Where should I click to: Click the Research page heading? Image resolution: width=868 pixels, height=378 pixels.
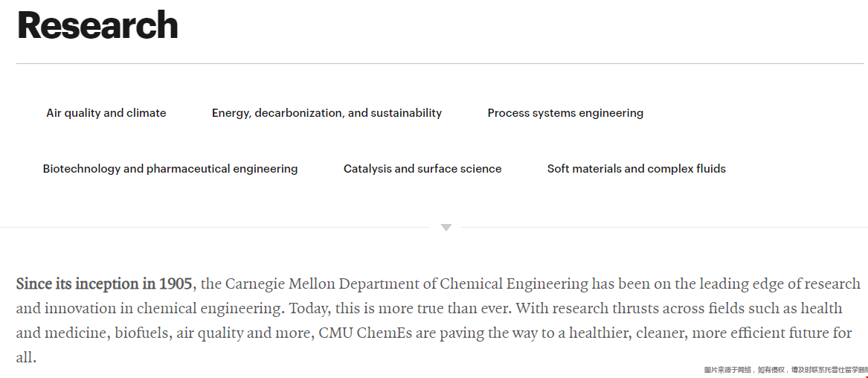[98, 25]
